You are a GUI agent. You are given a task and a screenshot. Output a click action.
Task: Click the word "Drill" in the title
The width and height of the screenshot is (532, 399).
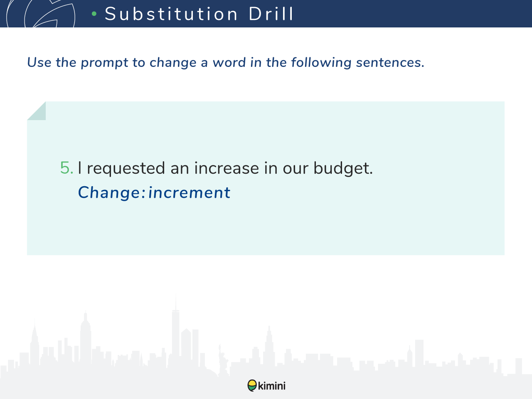(271, 14)
